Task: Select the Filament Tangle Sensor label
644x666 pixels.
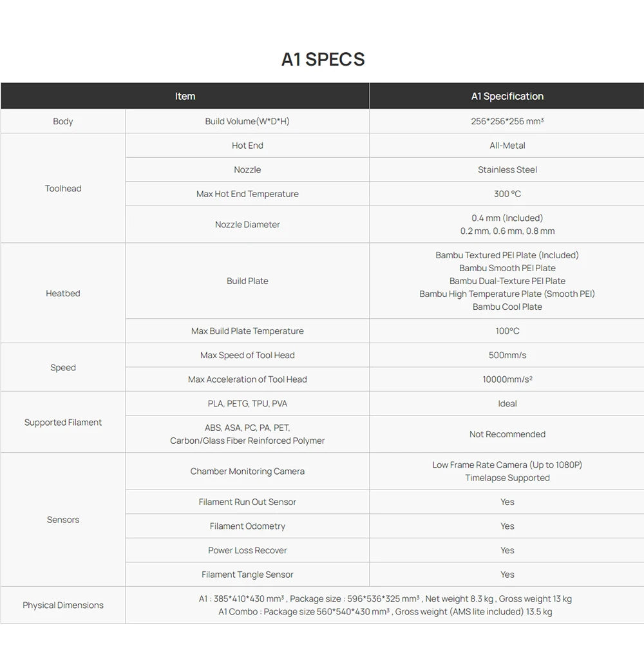Action: [247, 575]
